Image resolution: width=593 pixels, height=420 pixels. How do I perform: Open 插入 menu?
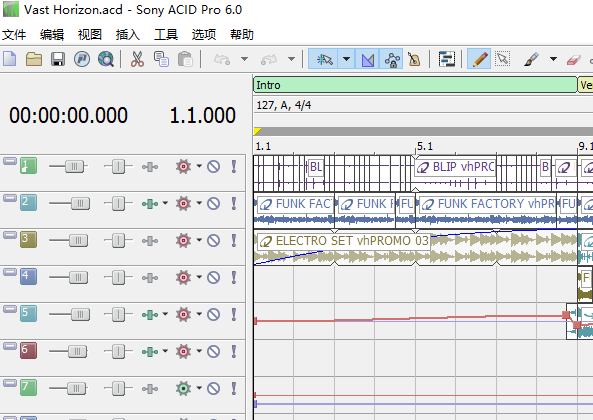[x=128, y=35]
